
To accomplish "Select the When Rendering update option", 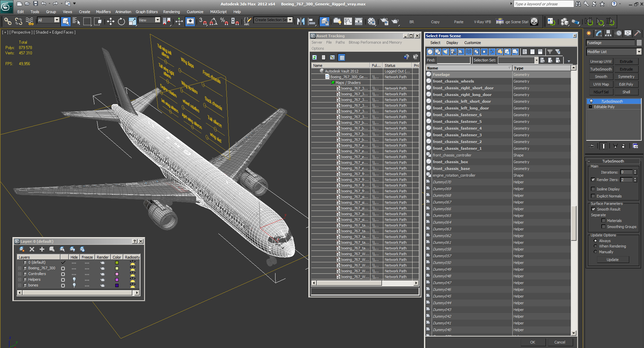I will (x=595, y=246).
